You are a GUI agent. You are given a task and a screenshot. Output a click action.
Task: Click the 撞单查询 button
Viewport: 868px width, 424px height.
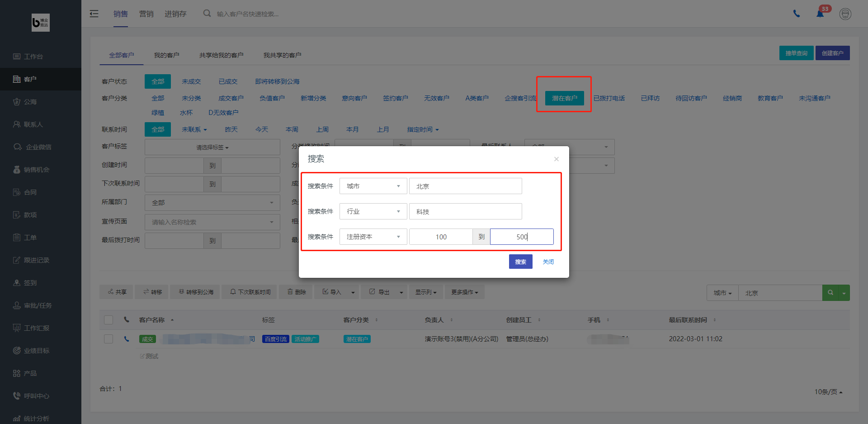[x=797, y=53]
